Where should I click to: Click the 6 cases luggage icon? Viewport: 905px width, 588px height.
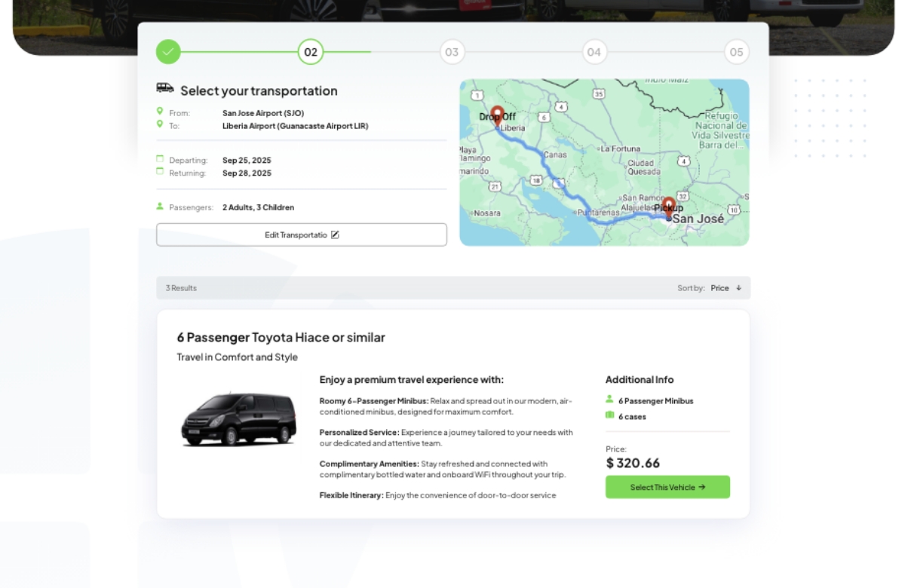pyautogui.click(x=610, y=415)
